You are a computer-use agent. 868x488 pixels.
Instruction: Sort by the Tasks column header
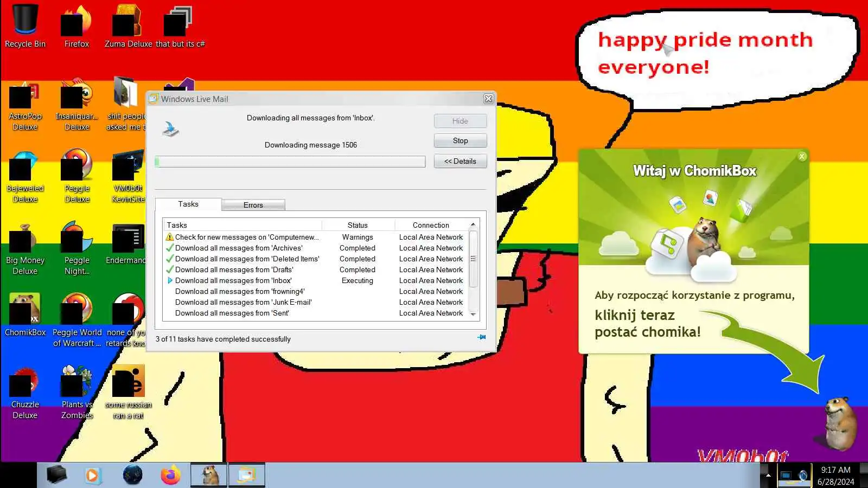[x=242, y=225]
